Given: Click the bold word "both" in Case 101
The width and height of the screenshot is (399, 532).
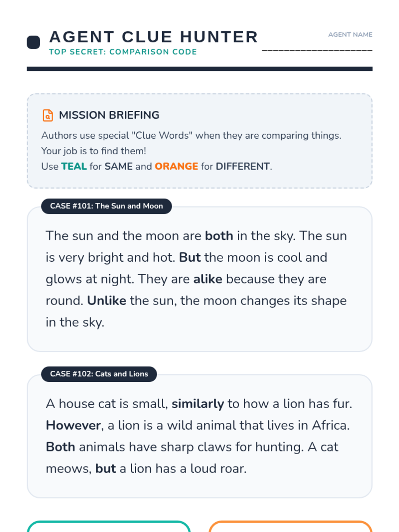Looking at the screenshot, I should point(219,236).
